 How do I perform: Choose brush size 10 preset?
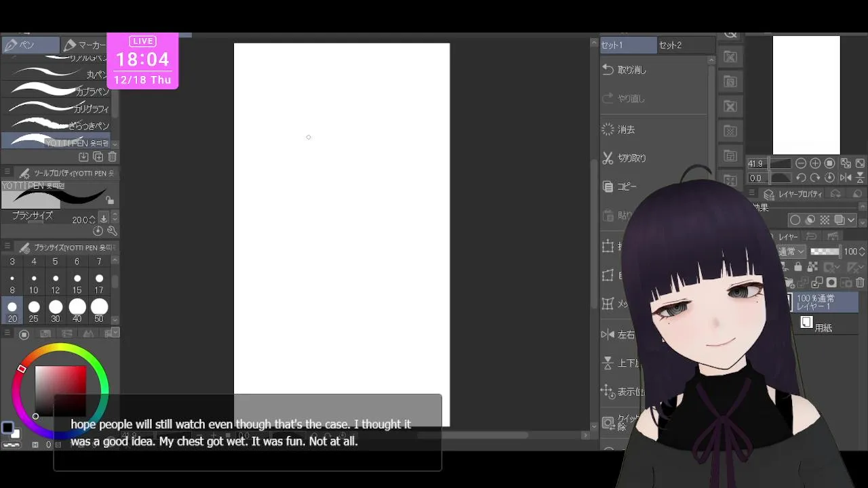[34, 283]
